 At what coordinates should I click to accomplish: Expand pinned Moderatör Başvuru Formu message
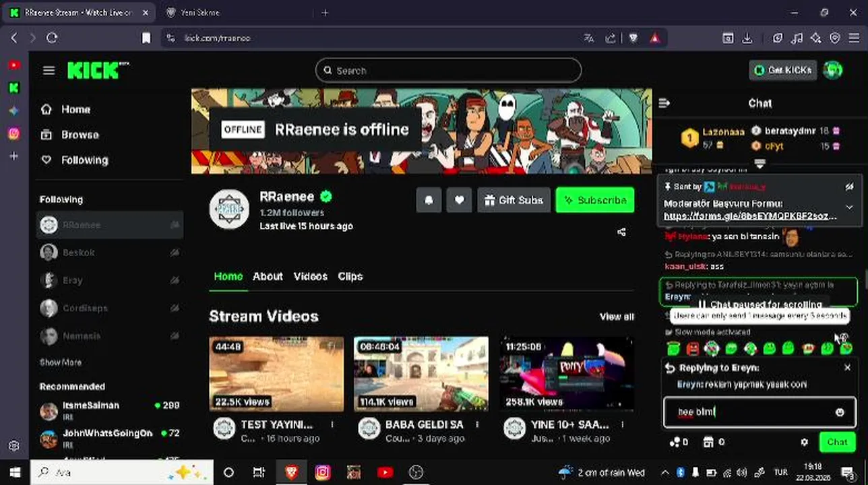849,207
